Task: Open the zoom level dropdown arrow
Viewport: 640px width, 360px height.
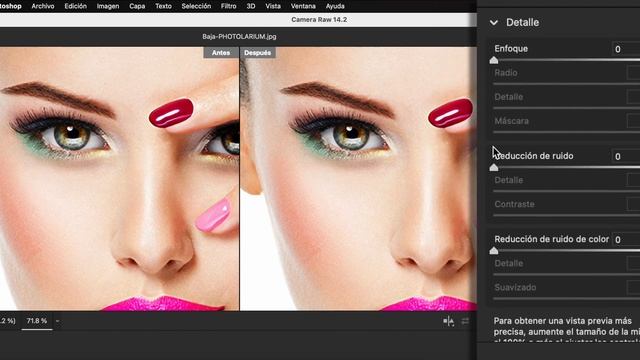Action: [58, 321]
